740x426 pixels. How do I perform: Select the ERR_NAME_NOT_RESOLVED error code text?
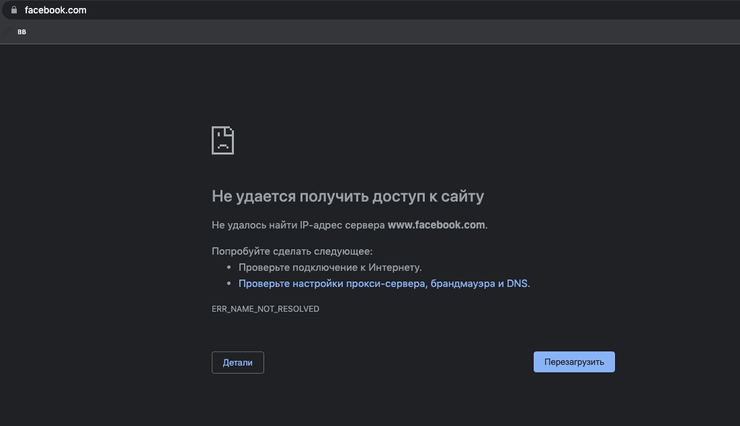tap(265, 309)
